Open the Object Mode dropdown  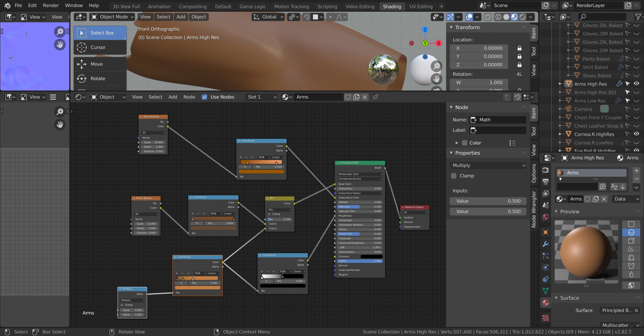(113, 17)
